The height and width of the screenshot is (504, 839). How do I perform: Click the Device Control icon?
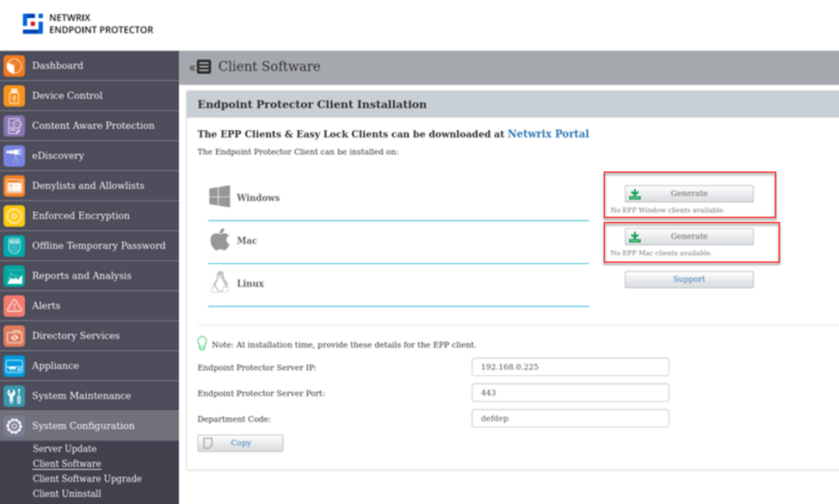15,96
